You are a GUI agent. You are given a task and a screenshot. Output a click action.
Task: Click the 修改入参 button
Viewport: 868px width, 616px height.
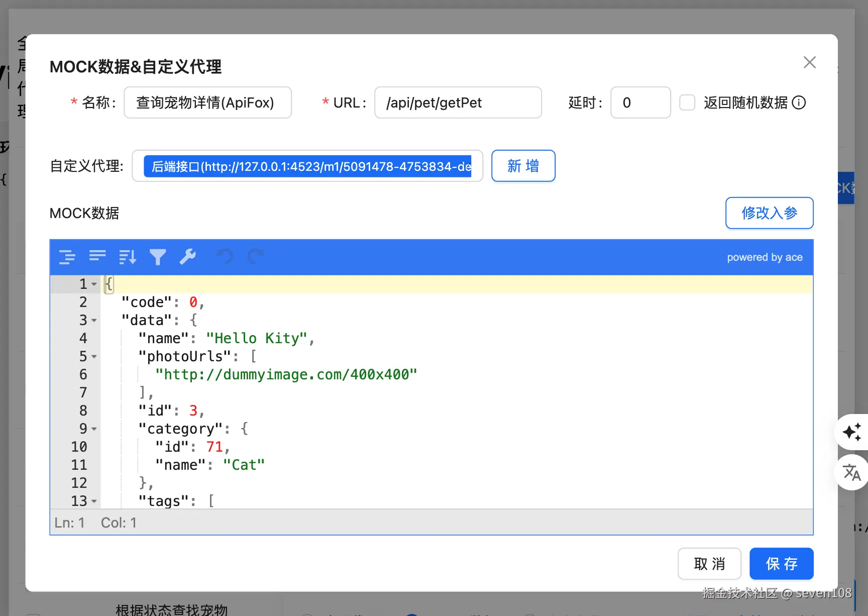click(770, 213)
